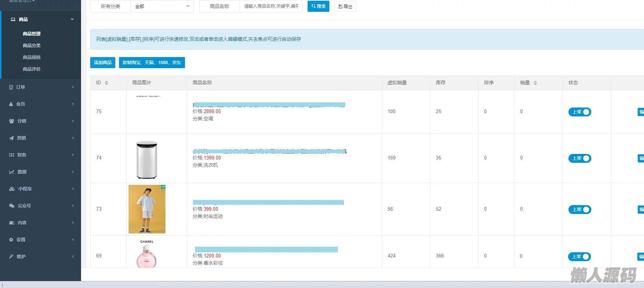644x288 pixels.
Task: Open the 全部 category dropdown
Action: click(x=162, y=6)
